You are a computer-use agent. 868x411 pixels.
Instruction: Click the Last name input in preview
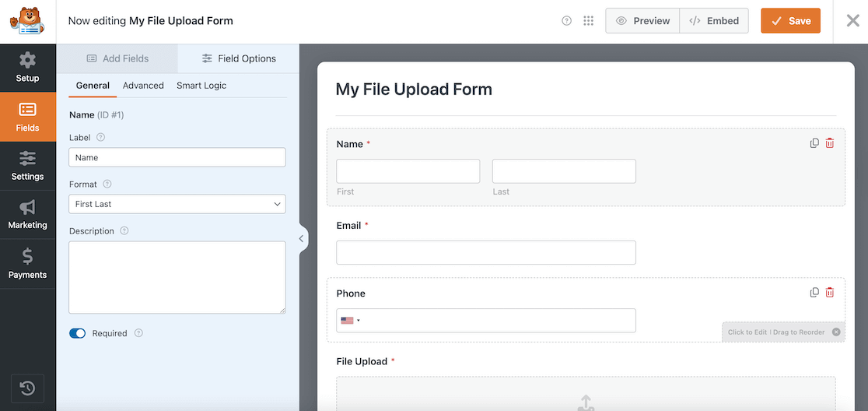point(564,171)
